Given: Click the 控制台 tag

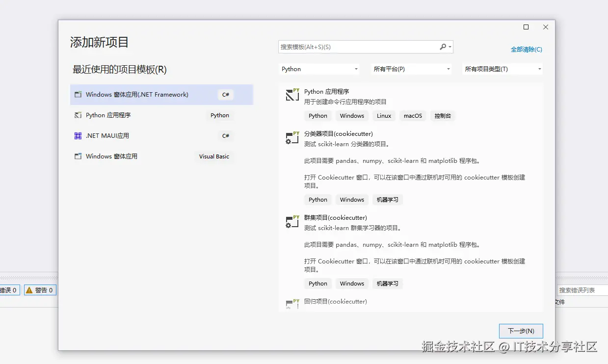Looking at the screenshot, I should 443,116.
